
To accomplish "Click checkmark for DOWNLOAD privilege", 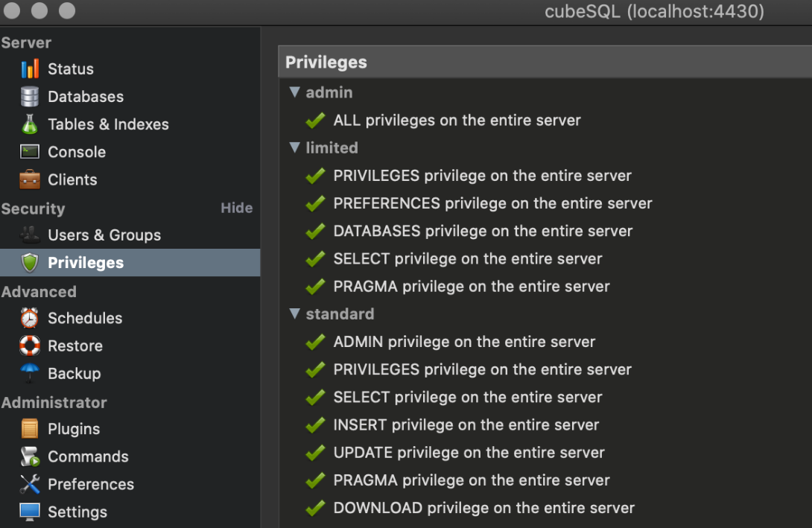I will point(315,508).
